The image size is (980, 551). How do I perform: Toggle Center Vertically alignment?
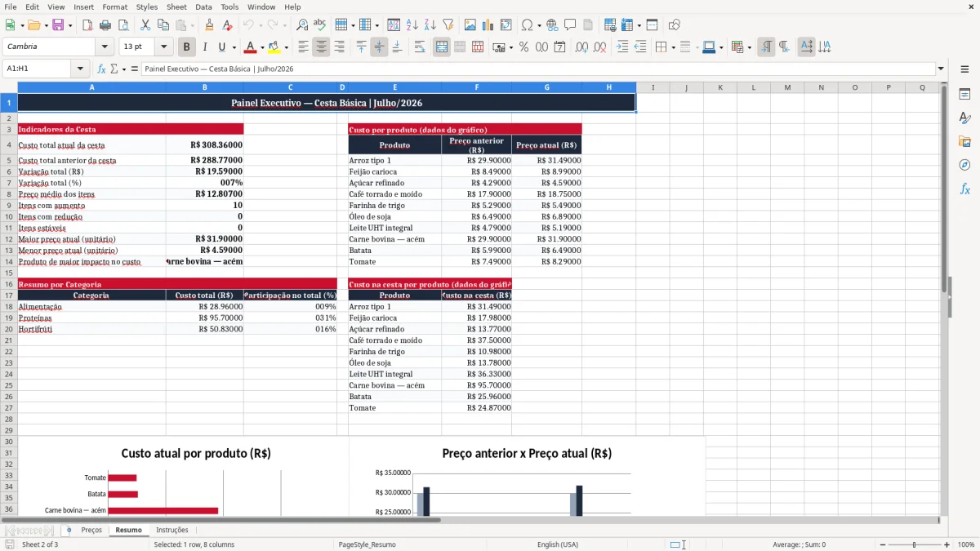click(379, 47)
